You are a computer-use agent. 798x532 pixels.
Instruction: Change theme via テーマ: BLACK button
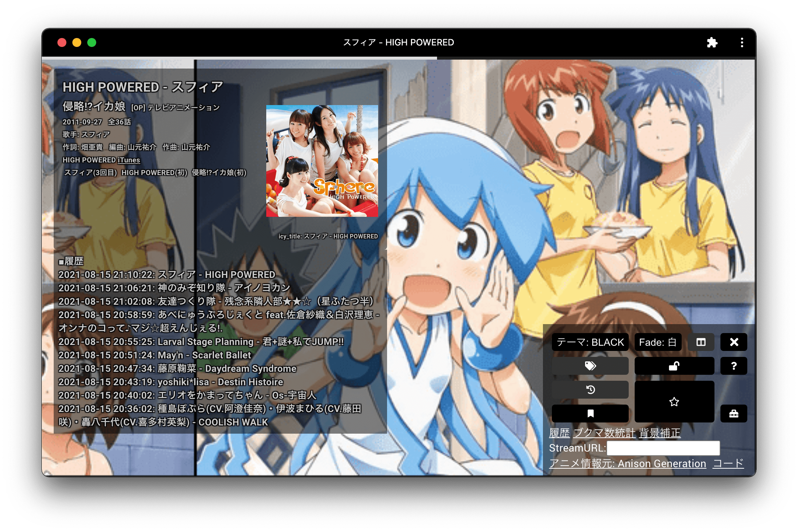pyautogui.click(x=590, y=342)
